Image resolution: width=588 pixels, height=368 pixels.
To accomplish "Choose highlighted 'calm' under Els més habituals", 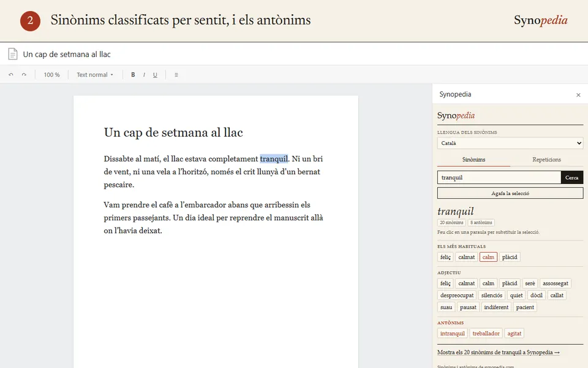I will [x=488, y=257].
